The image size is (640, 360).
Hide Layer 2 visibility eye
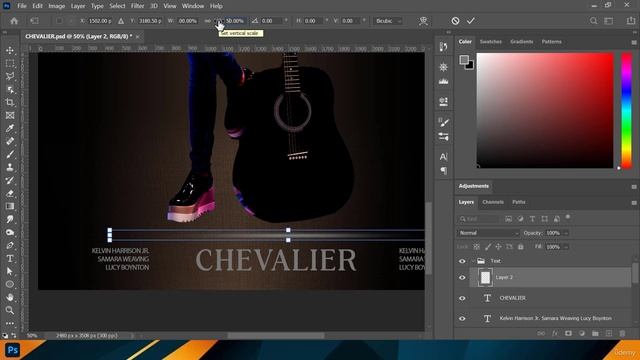point(462,278)
